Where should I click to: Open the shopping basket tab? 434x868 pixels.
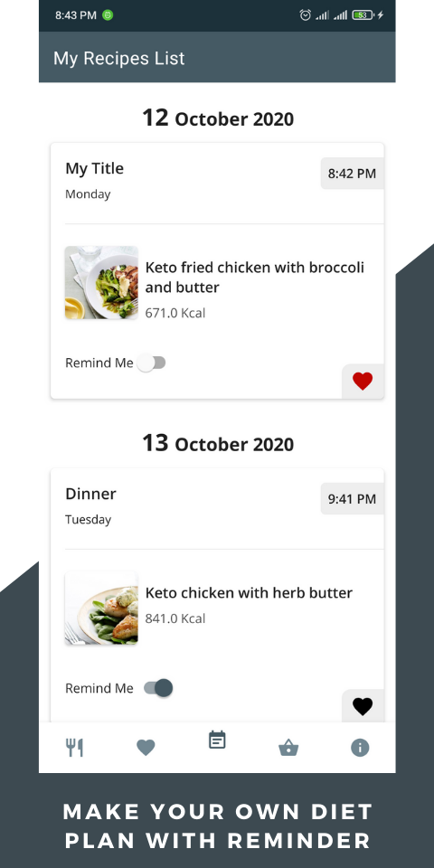point(288,749)
